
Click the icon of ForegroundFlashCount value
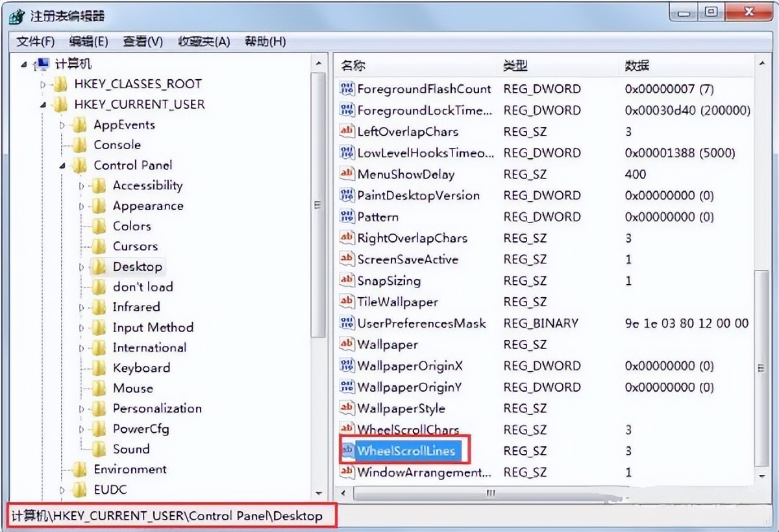(x=347, y=89)
